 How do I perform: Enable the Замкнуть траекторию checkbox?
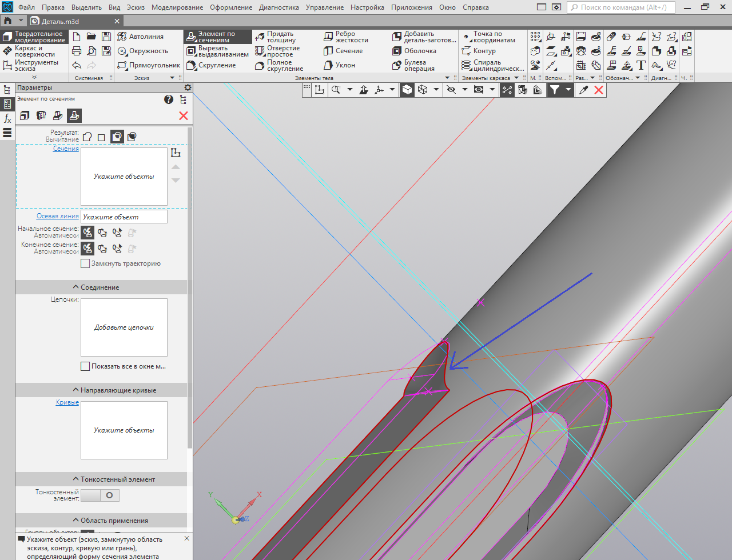coord(85,263)
